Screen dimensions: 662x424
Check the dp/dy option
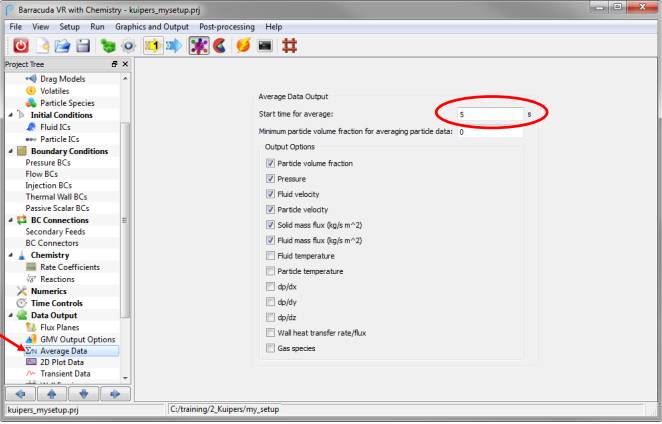(270, 302)
